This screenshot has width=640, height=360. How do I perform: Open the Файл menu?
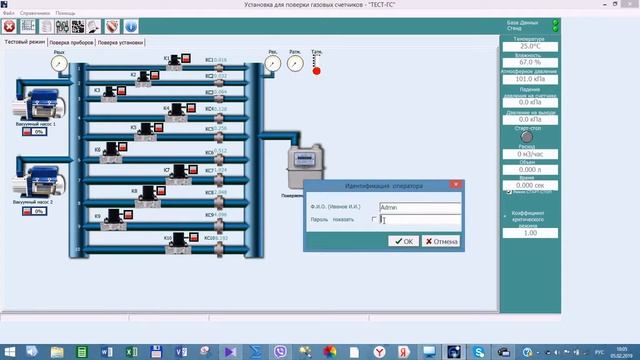[9, 13]
